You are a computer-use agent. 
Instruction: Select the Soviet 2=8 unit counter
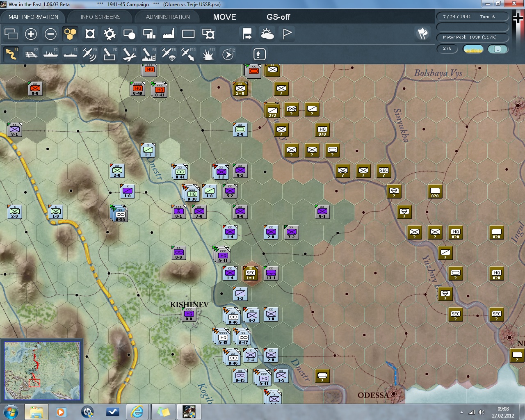click(240, 89)
